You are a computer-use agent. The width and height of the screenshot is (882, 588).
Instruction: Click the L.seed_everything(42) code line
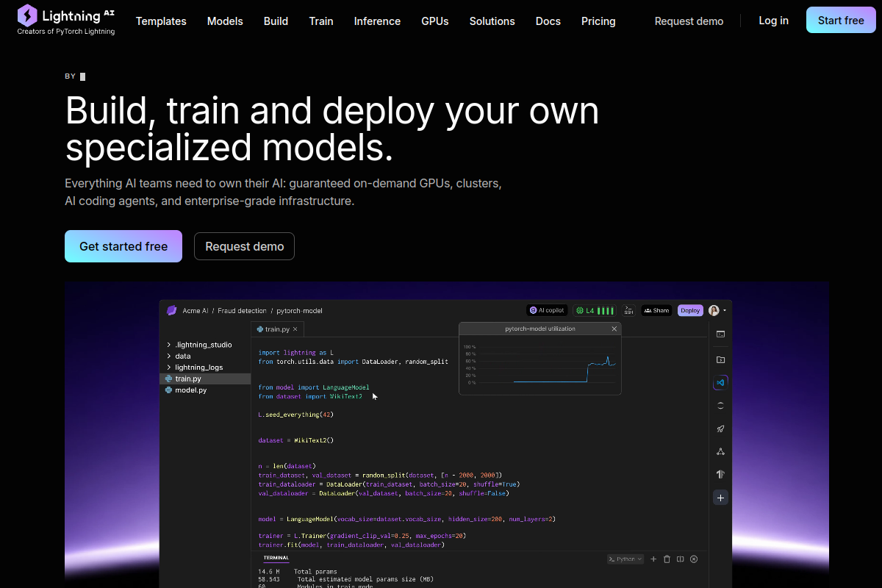click(x=296, y=415)
